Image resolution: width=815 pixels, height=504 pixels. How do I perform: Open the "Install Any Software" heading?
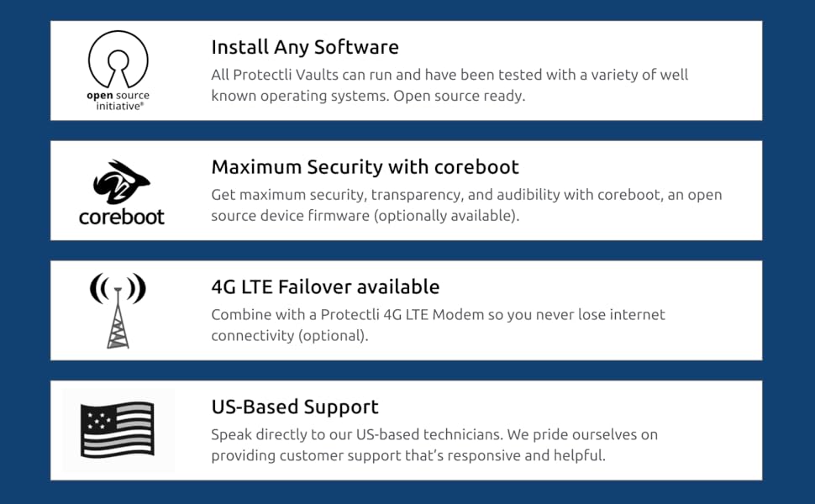(x=304, y=47)
